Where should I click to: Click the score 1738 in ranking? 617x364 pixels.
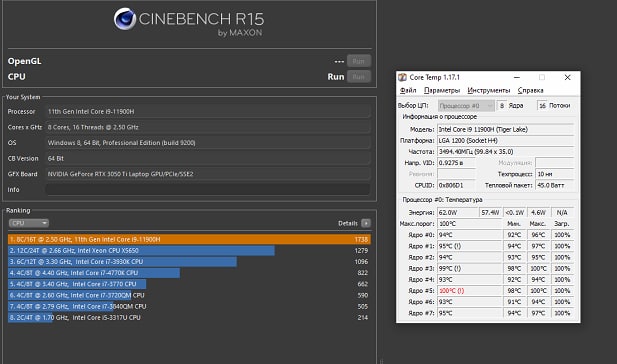(361, 239)
